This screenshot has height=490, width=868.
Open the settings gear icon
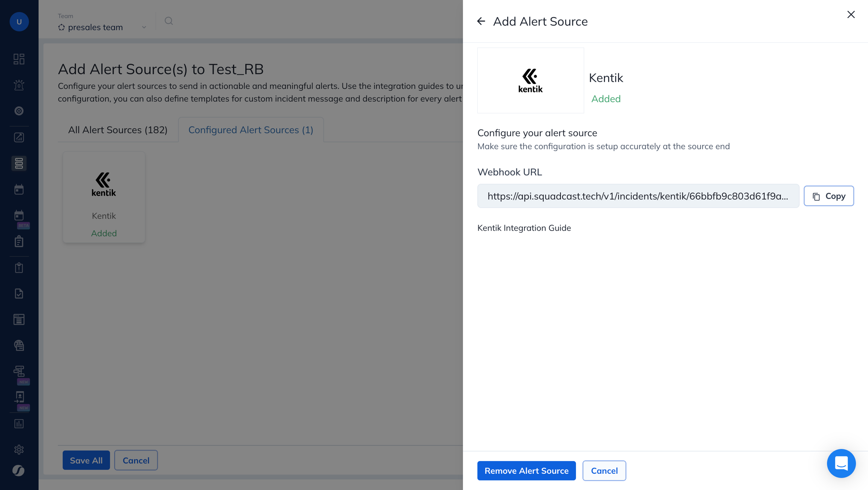pyautogui.click(x=19, y=449)
